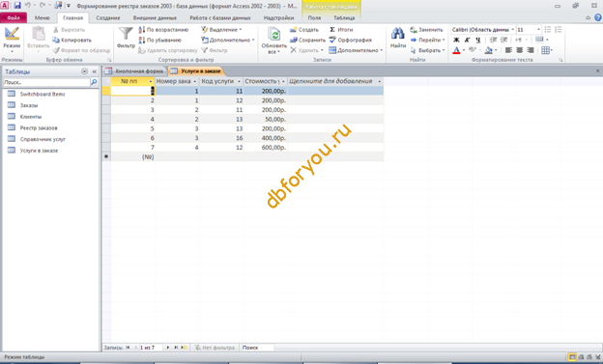Click Copy (Копировать) in the clipboard group
Screen dimensions: 603x364
(x=72, y=40)
